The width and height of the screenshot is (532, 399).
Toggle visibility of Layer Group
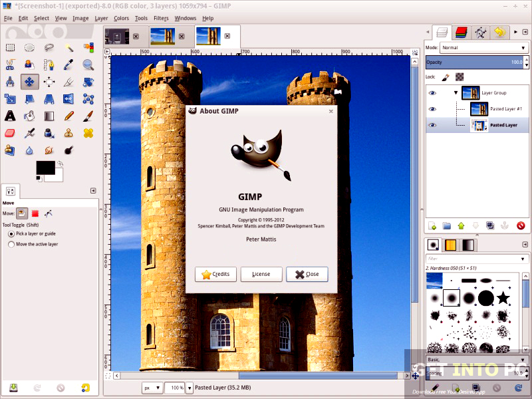tap(432, 92)
